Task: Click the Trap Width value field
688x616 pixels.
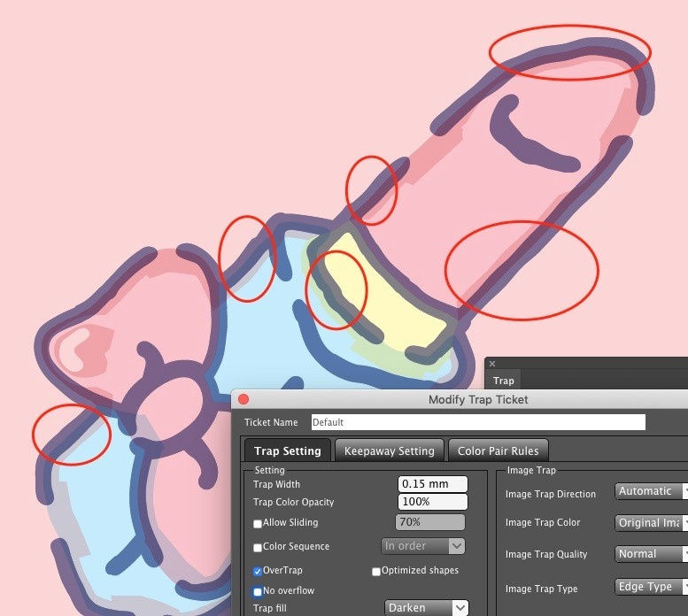Action: coord(432,484)
